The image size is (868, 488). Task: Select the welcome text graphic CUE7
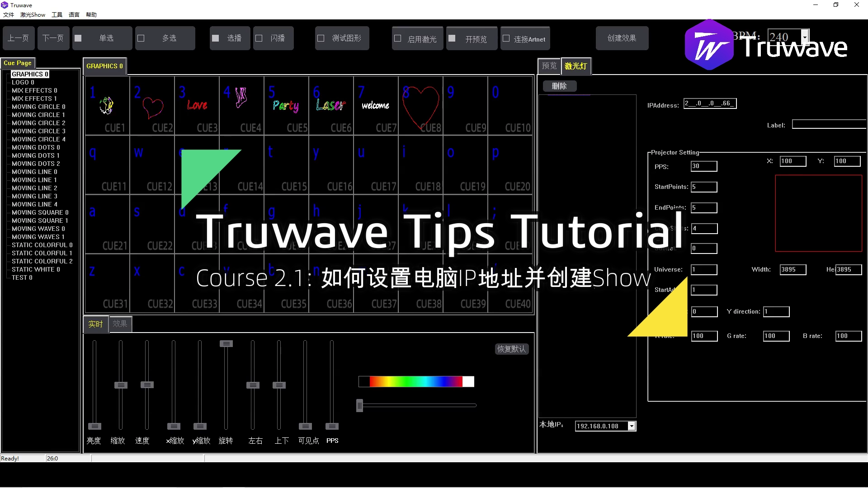375,105
